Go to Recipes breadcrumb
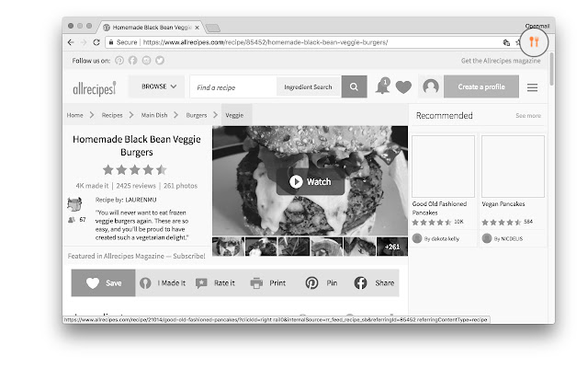Screen dimensions: 588x368 tap(112, 115)
